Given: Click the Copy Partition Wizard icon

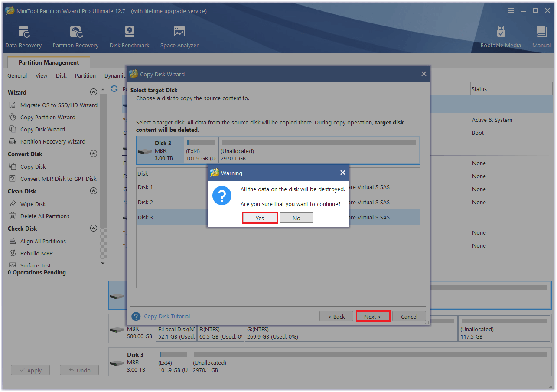Looking at the screenshot, I should point(13,117).
